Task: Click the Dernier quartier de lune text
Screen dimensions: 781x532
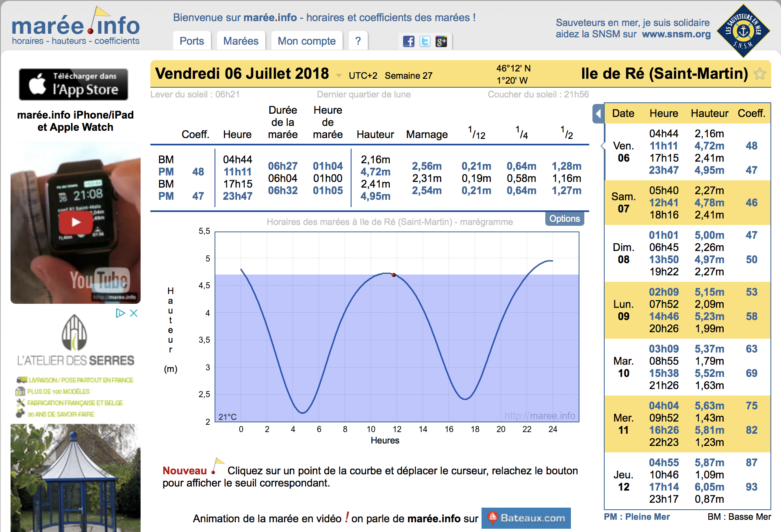Action: (x=364, y=95)
